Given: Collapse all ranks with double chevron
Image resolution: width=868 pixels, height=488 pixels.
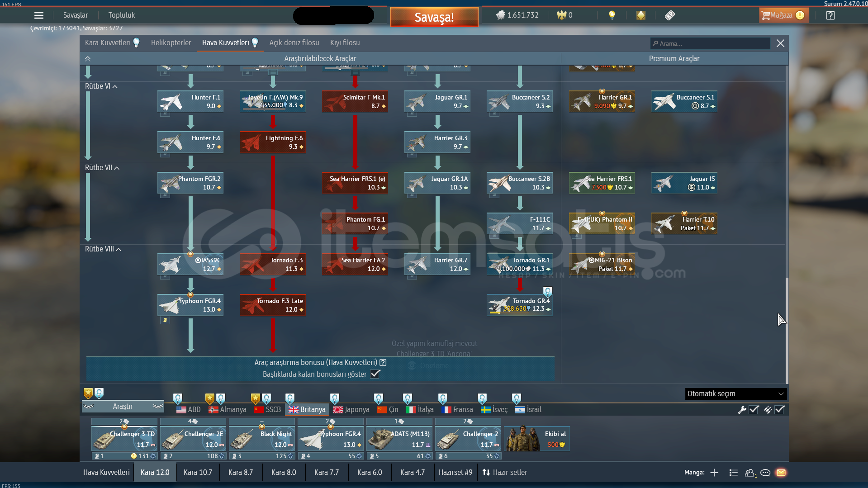Looking at the screenshot, I should [88, 59].
